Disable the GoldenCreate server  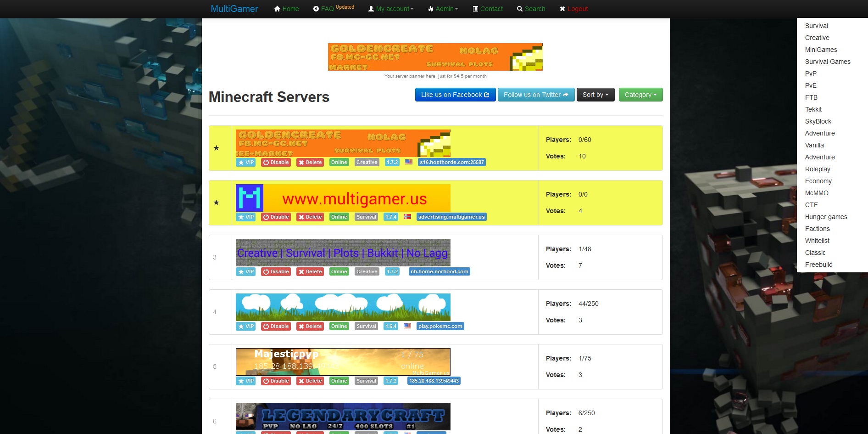[x=276, y=162]
